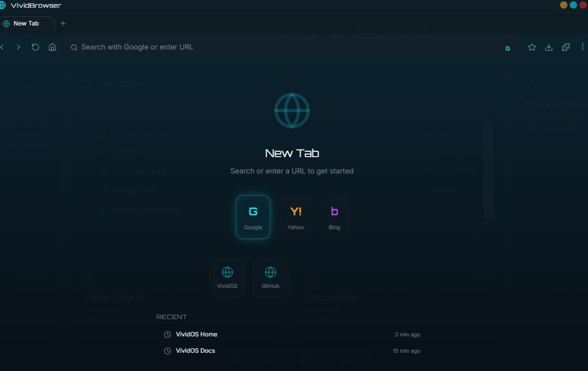Viewport: 588px width, 371px height.
Task: Click the search magnifier in address bar
Action: click(74, 47)
